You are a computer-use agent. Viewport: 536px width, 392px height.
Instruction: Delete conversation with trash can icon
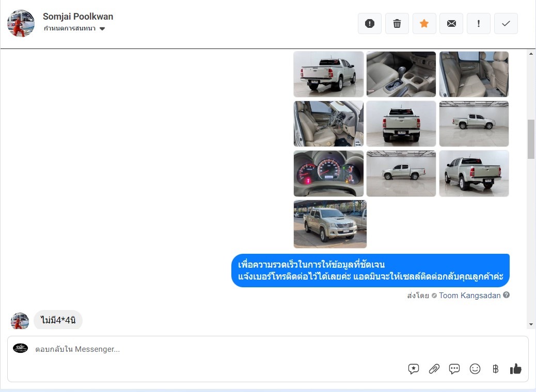(x=397, y=24)
